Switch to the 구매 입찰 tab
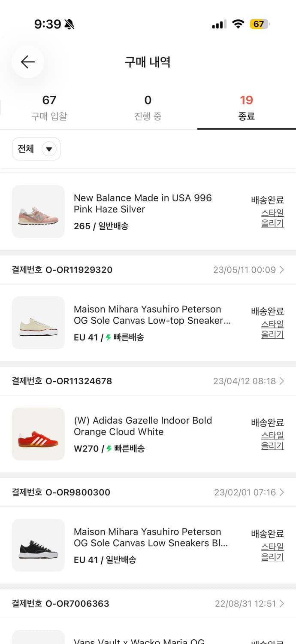 pyautogui.click(x=49, y=104)
